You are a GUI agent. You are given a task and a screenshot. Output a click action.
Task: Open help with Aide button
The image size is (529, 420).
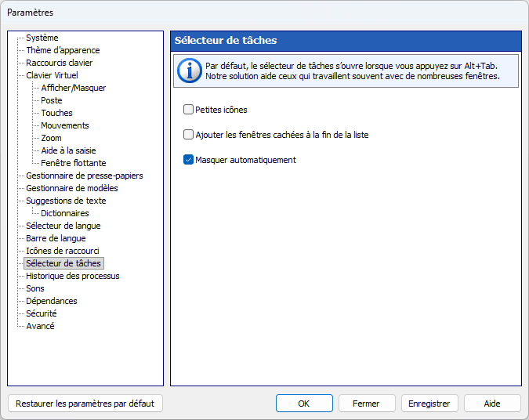(492, 404)
